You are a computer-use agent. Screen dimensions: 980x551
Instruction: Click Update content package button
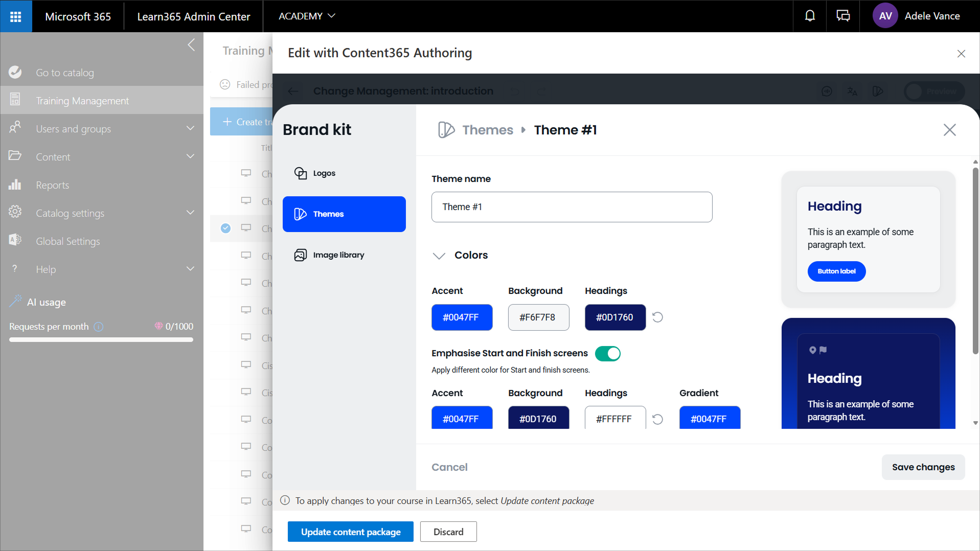coord(350,532)
